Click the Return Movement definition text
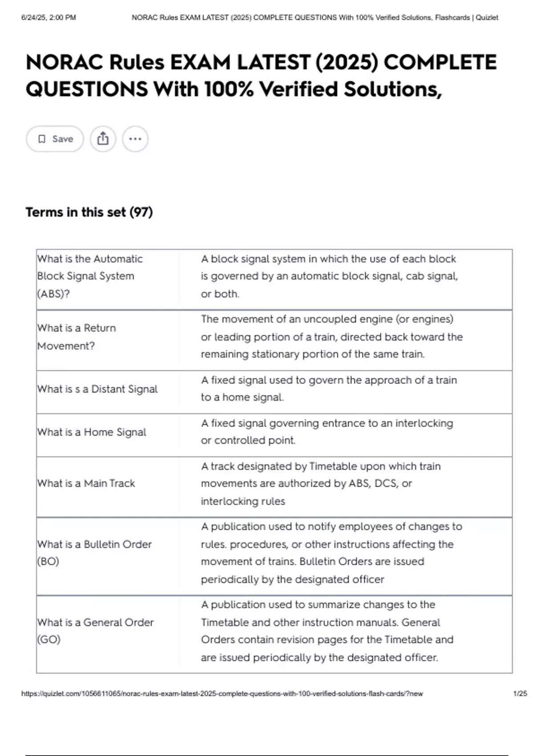Screen dimensions: 534x756 pyautogui.click(x=332, y=337)
